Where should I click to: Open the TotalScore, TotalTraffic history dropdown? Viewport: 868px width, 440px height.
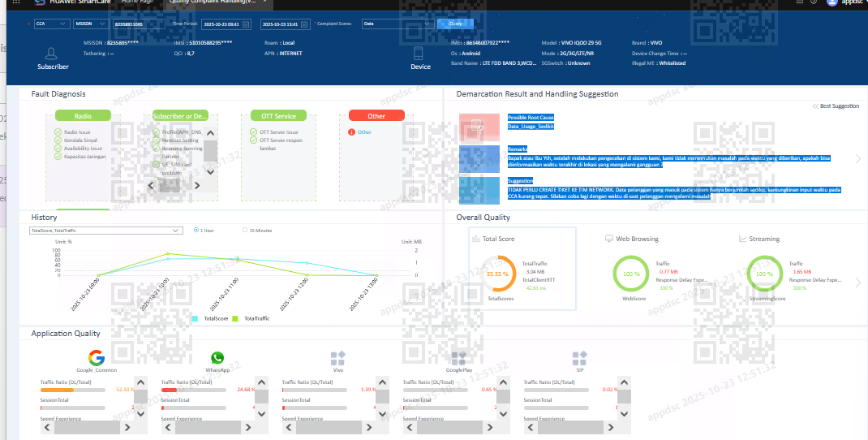[105, 231]
